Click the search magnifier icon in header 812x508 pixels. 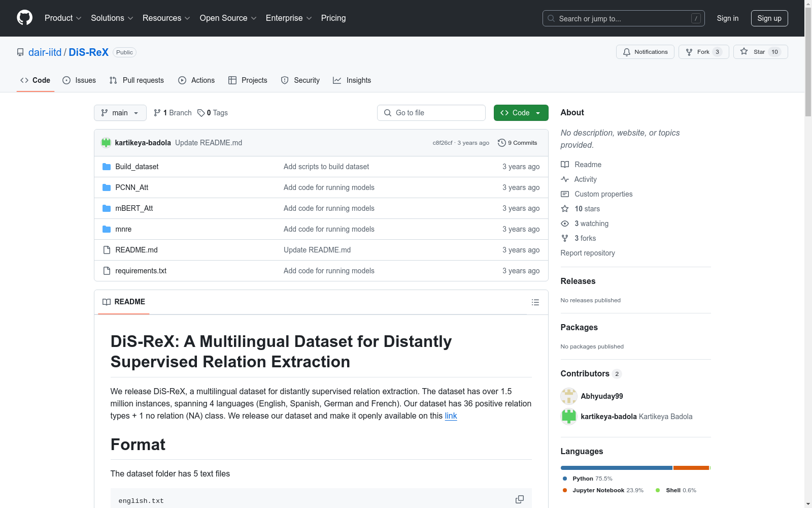551,18
